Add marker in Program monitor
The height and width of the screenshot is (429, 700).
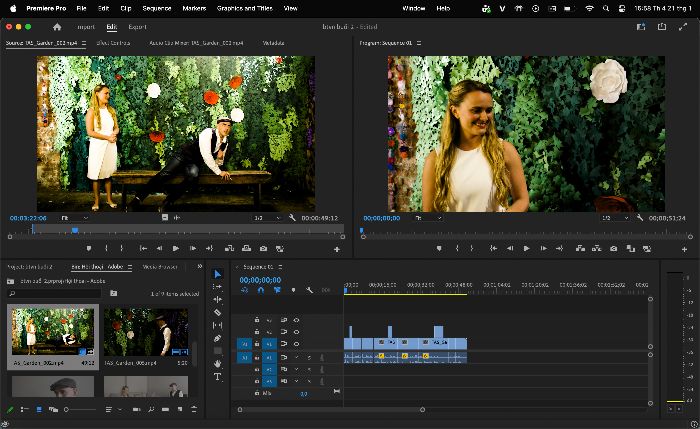(x=439, y=249)
